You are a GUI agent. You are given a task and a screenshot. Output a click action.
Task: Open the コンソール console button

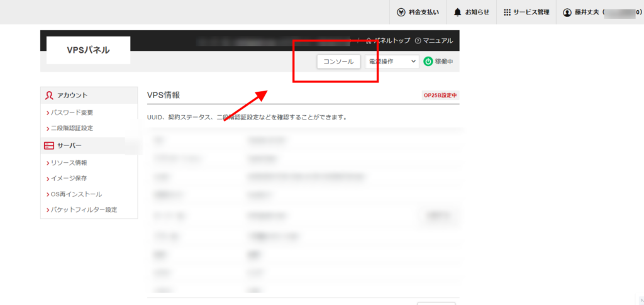click(339, 62)
